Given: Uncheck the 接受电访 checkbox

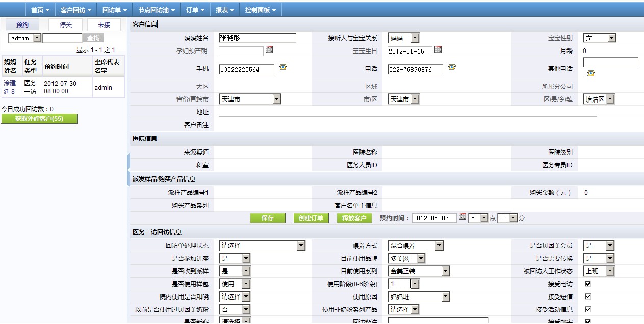Looking at the screenshot, I should tap(587, 284).
